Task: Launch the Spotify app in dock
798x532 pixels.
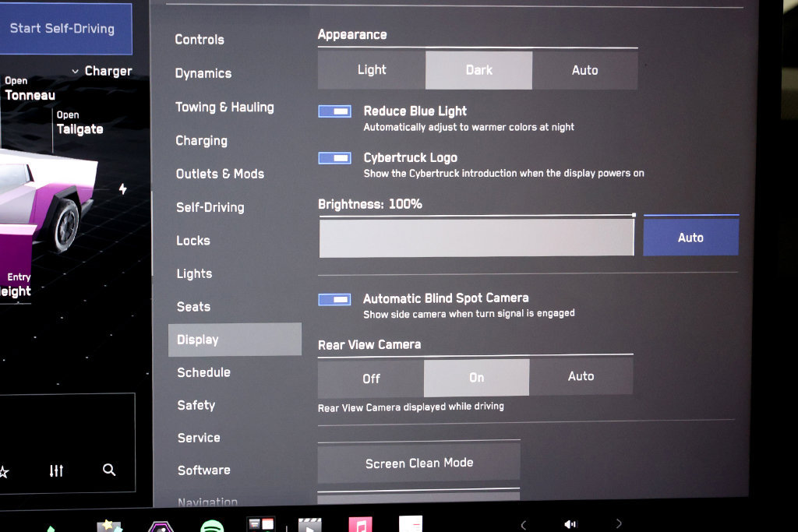Action: [x=212, y=526]
